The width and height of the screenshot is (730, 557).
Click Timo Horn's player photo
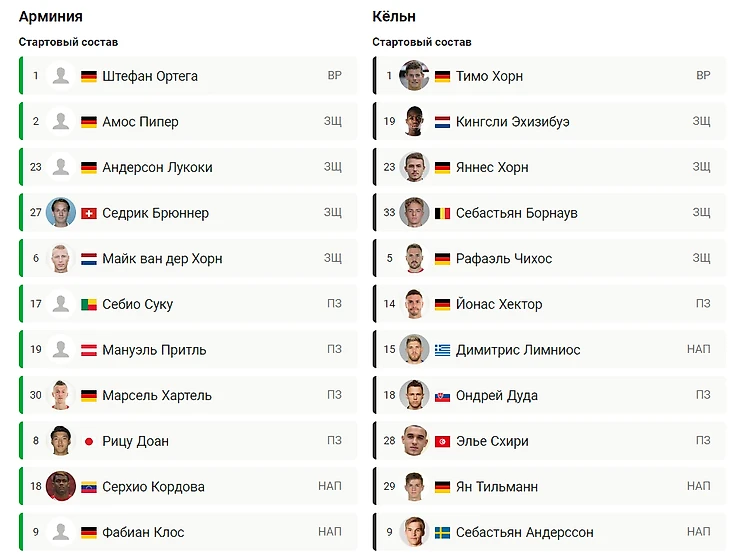(x=414, y=75)
